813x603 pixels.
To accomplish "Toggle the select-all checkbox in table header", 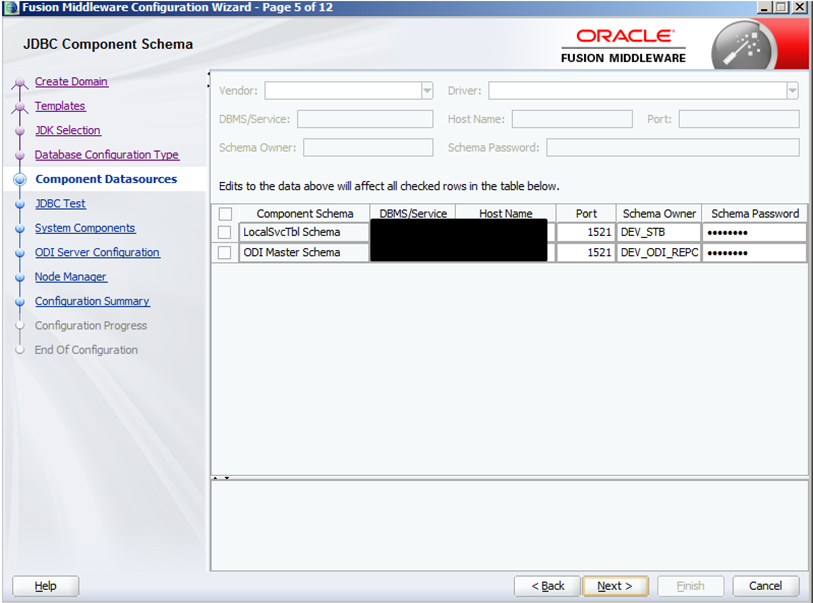I will pos(225,213).
